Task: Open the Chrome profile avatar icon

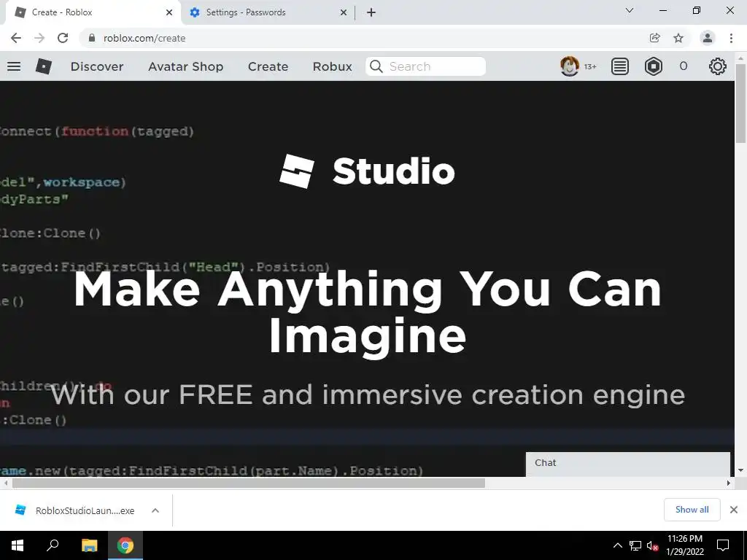Action: point(708,38)
